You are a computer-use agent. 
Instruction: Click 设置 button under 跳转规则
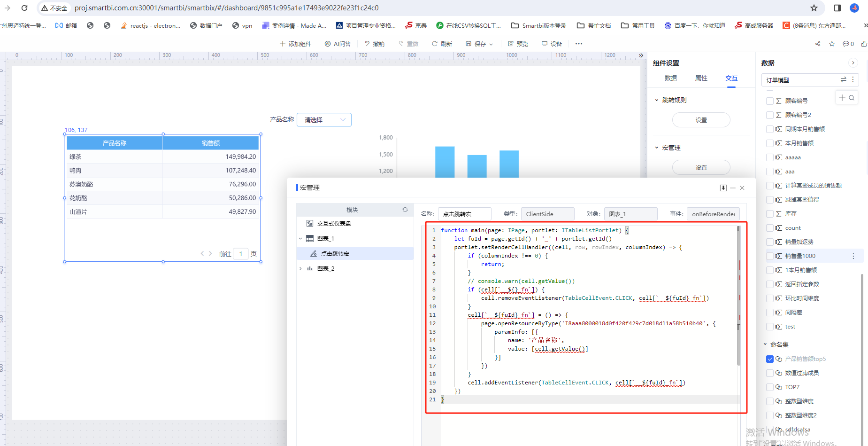[701, 120]
